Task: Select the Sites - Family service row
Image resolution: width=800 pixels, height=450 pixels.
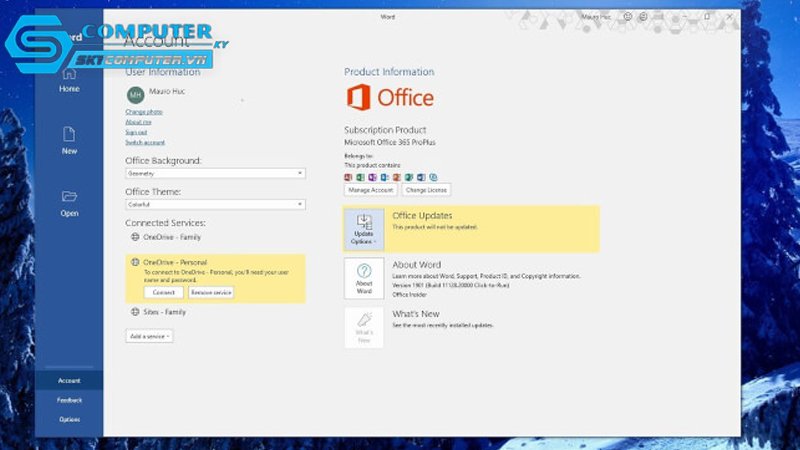Action: [x=159, y=312]
